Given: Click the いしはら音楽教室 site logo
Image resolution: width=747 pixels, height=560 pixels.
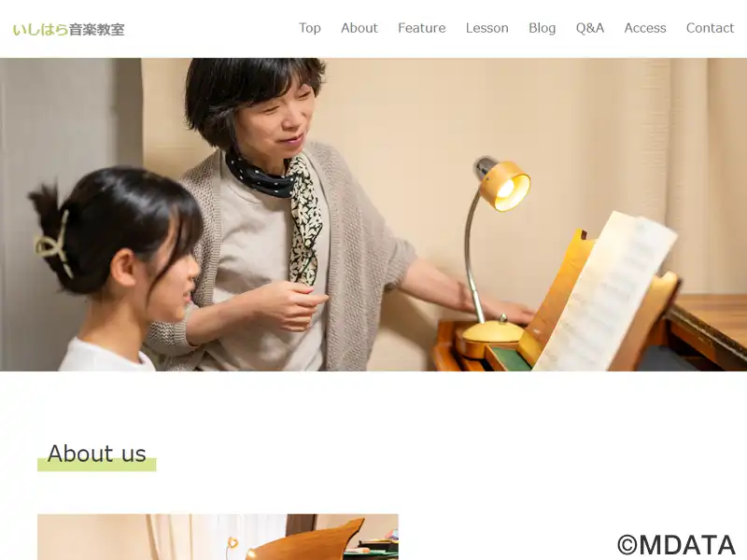Looking at the screenshot, I should coord(68,30).
